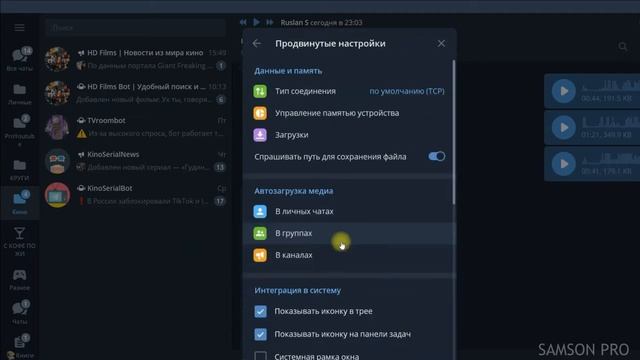
Task: Open HD Films Bot chat
Action: tap(136, 93)
